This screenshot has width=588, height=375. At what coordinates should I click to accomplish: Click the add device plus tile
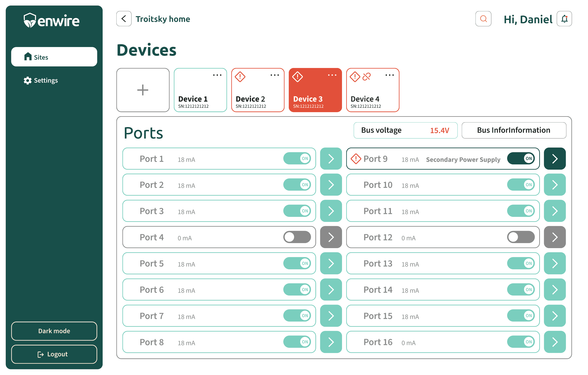point(143,90)
